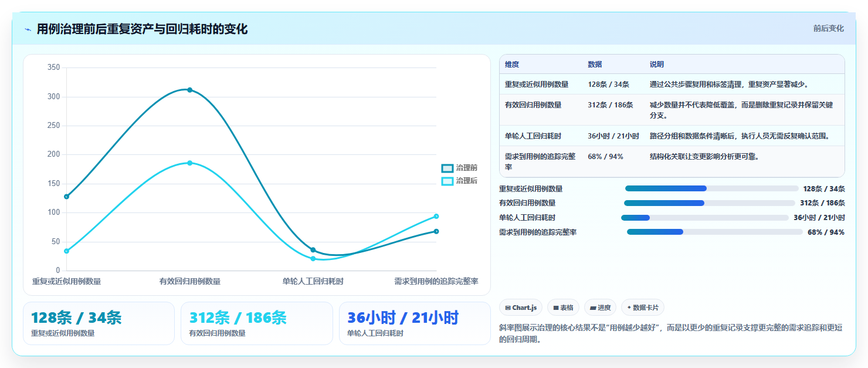The image size is (868, 368).
Task: Click x-axis label 重复或近似用例数量
Action: [x=66, y=282]
